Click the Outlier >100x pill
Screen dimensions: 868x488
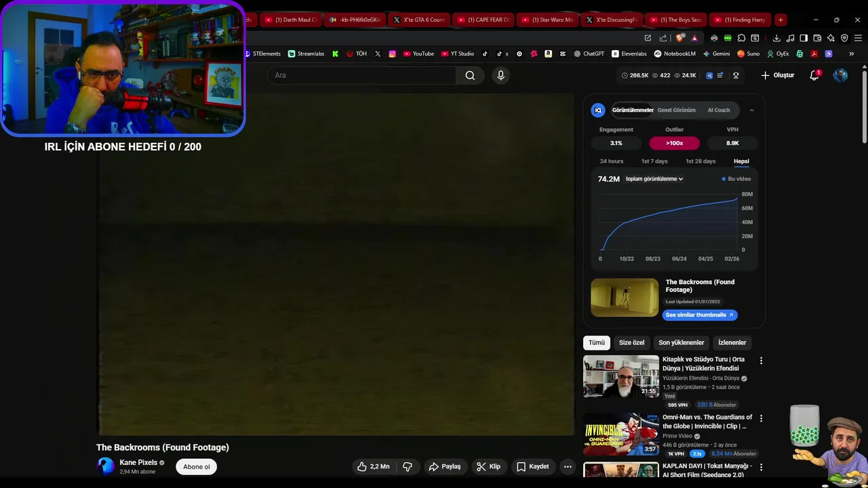(x=674, y=143)
